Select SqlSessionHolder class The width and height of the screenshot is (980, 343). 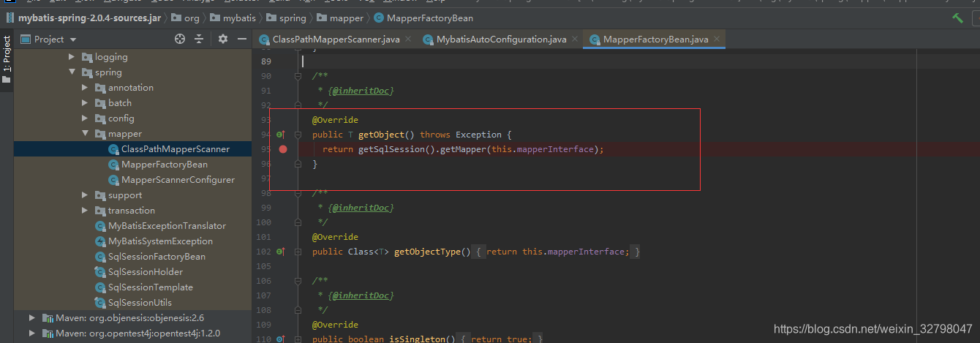click(146, 271)
